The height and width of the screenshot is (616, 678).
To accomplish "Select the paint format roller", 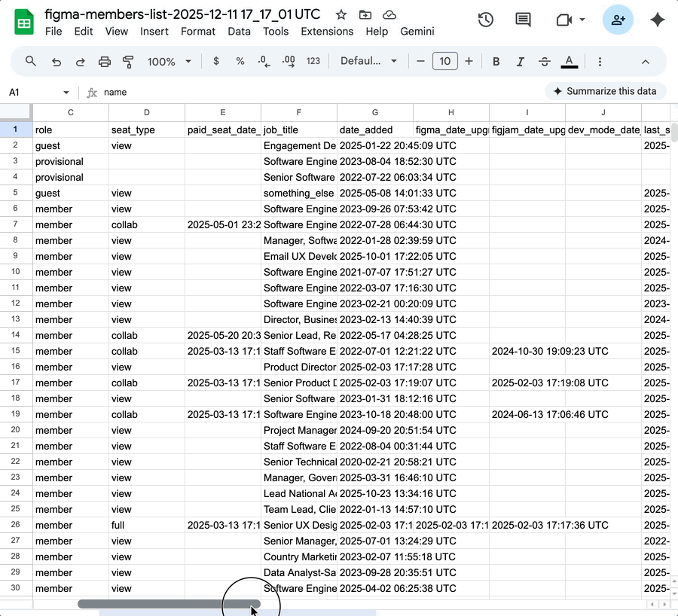I will (x=128, y=62).
